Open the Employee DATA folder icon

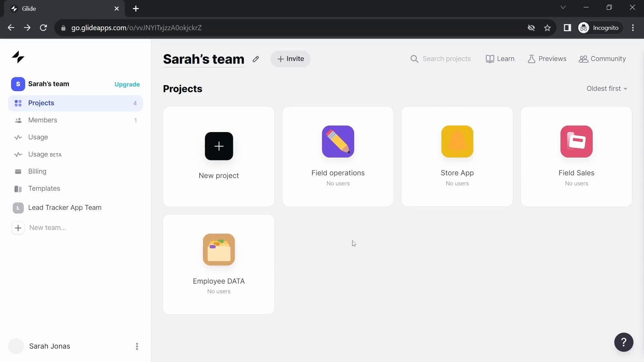[x=219, y=250]
